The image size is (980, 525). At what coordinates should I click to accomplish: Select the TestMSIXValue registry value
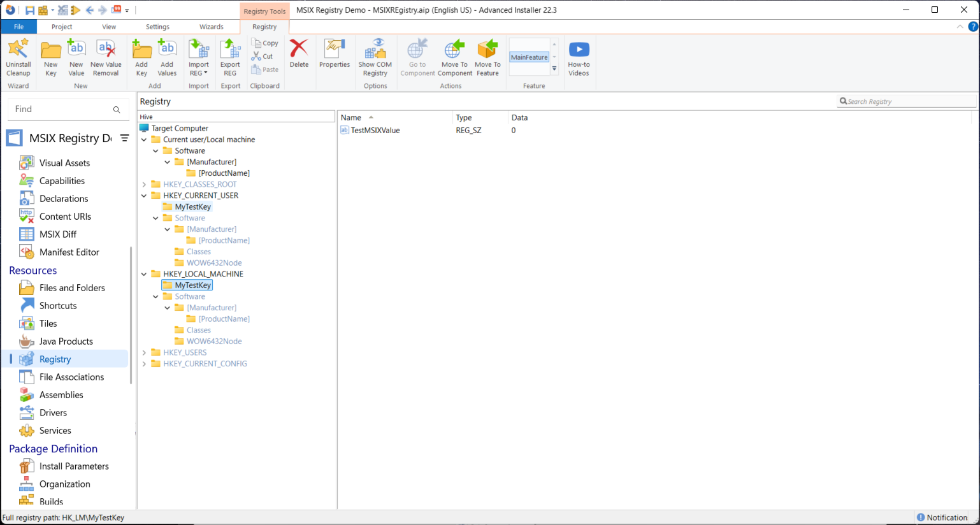tap(375, 131)
